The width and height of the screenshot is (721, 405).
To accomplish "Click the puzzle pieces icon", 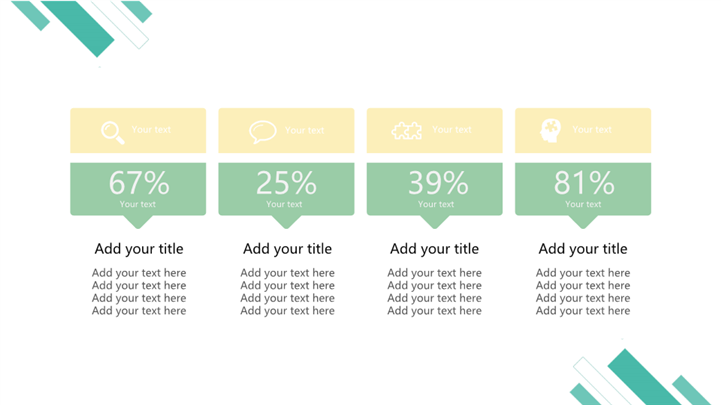I will [x=406, y=131].
